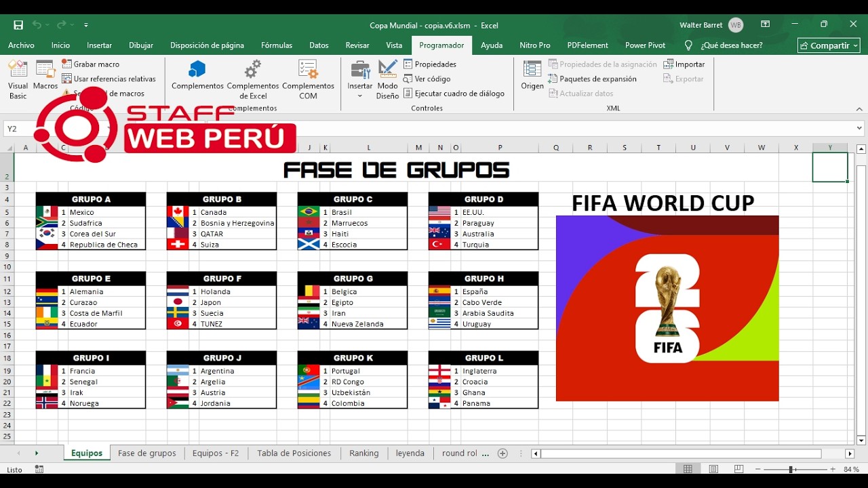Click the zoom slider handle

coord(791,469)
